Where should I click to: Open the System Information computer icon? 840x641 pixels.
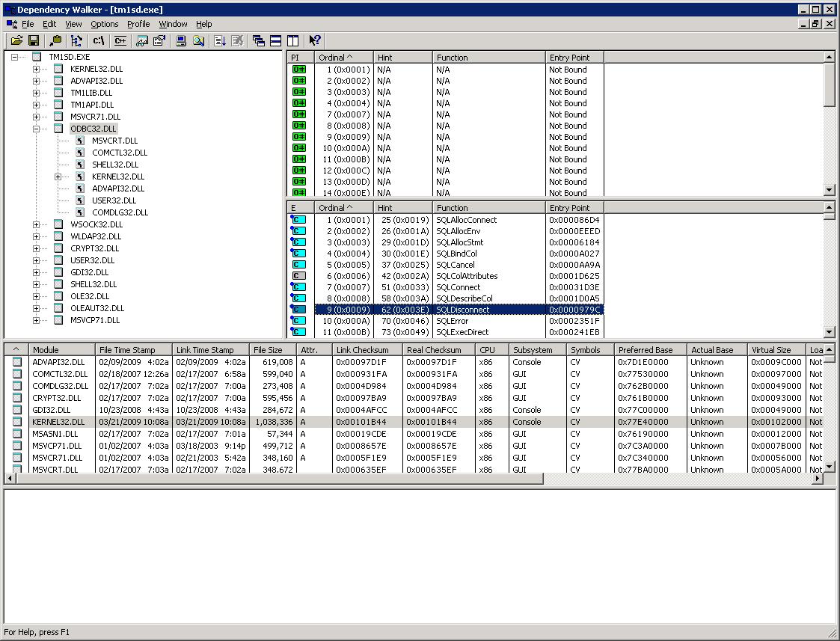click(x=181, y=40)
